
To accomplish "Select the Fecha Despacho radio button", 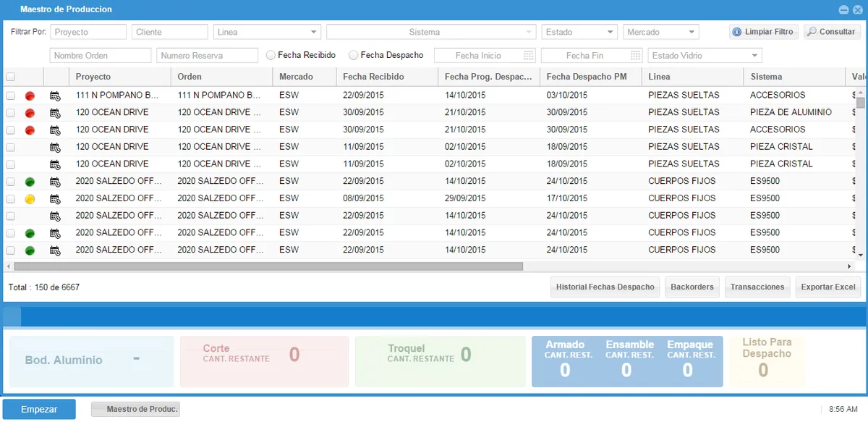I will click(354, 55).
